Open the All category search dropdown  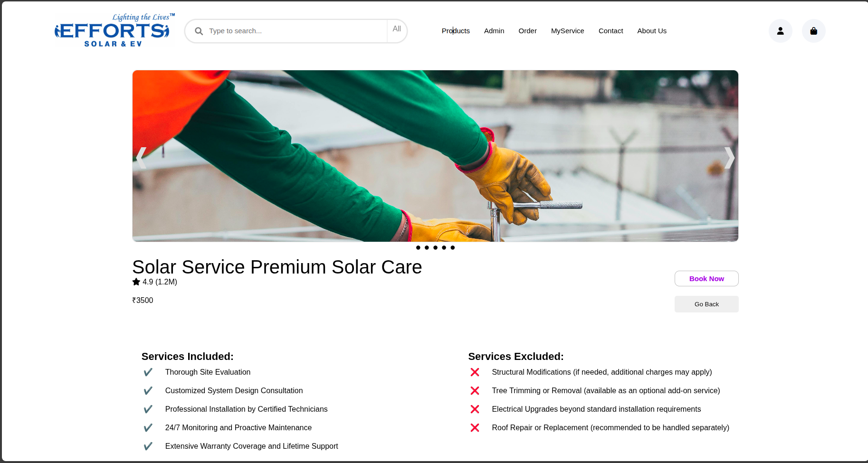tap(397, 29)
